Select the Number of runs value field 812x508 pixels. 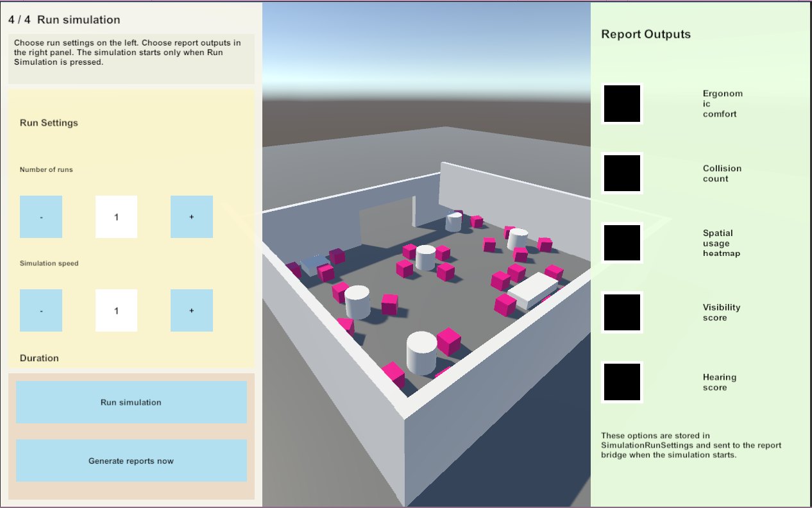pos(116,217)
